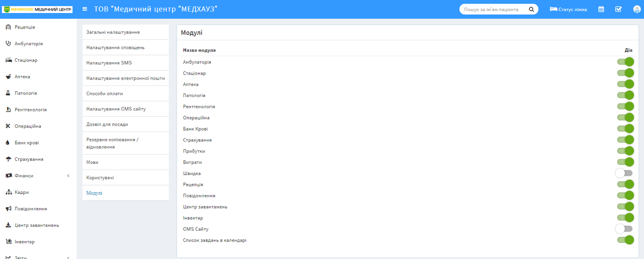Screen dimensions: 644x259
Task: Disable the Повідомлення module toggle
Action: click(625, 195)
